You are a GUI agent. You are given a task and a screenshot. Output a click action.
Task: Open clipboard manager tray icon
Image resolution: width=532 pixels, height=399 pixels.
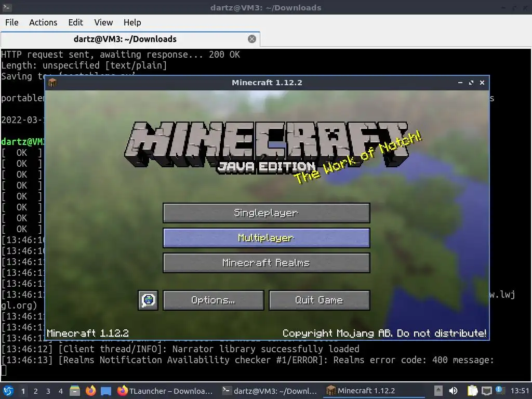tap(472, 391)
